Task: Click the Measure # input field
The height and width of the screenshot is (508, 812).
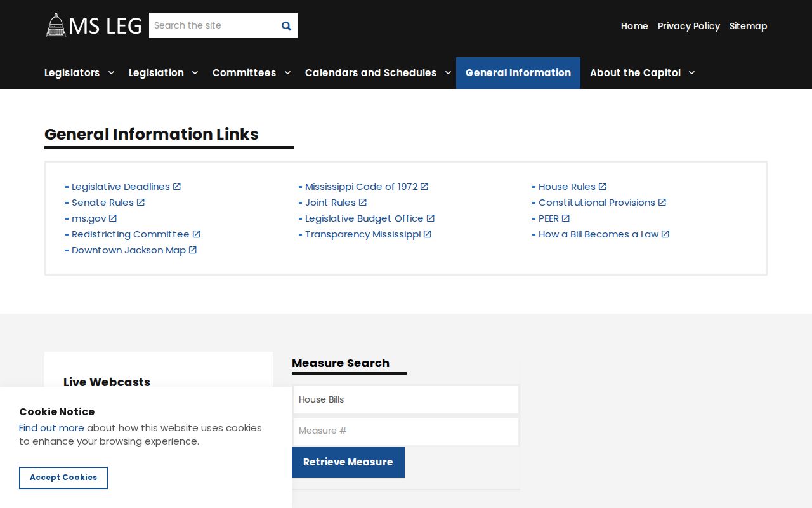Action: [406, 431]
